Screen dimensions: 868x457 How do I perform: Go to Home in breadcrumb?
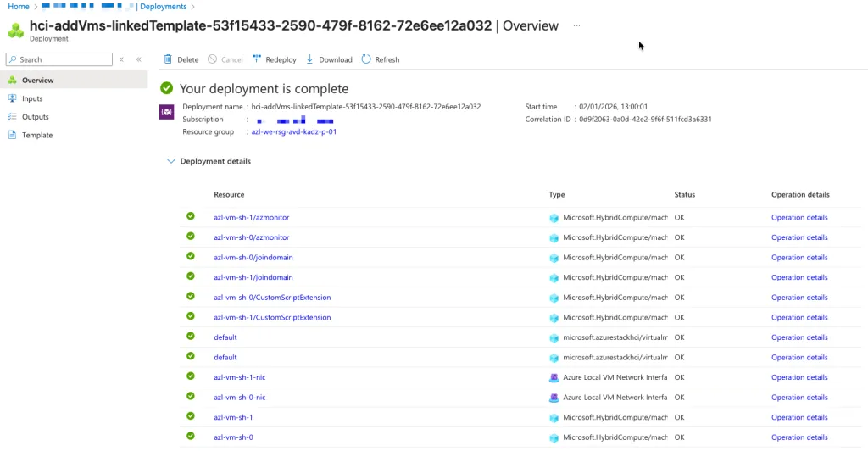pyautogui.click(x=18, y=7)
